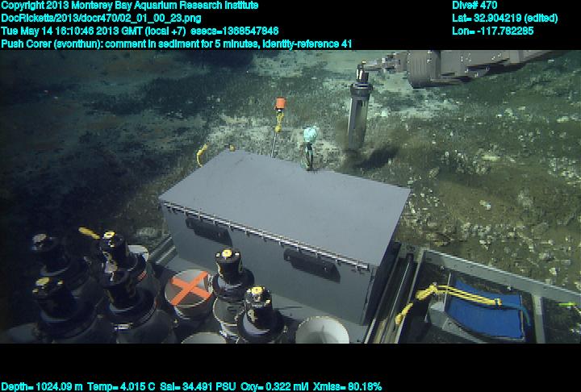Click the Oxy= 0.322 ml/l value
Viewport: 581px width, 392px height.
[x=274, y=386]
